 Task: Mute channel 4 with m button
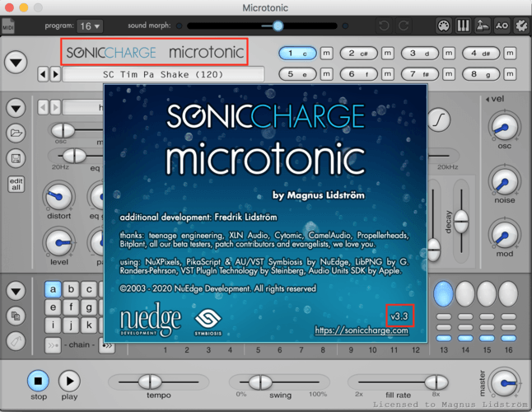pos(510,54)
